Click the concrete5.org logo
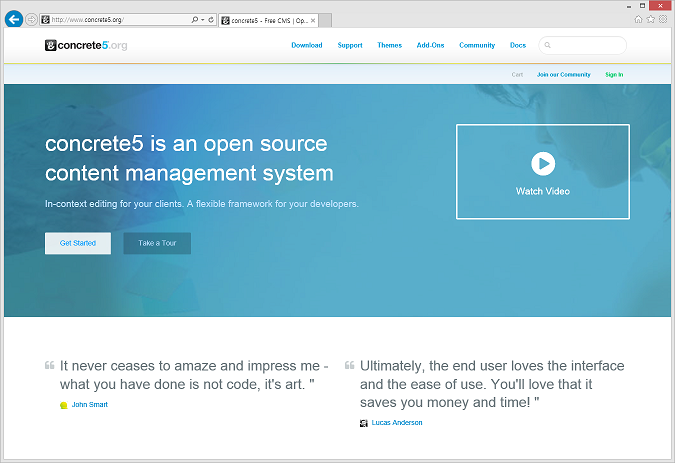The height and width of the screenshot is (463, 675). tap(86, 45)
